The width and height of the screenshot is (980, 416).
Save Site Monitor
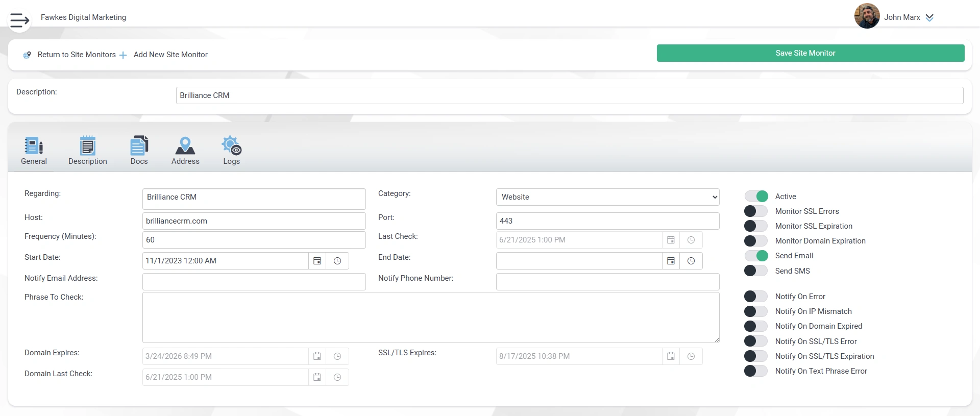[x=811, y=53]
